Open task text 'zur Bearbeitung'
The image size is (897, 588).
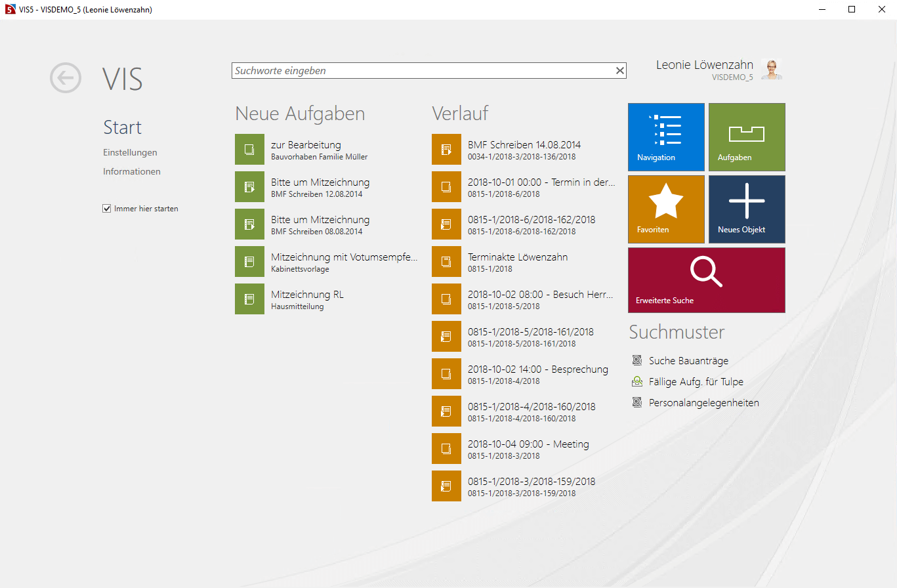[x=306, y=144]
